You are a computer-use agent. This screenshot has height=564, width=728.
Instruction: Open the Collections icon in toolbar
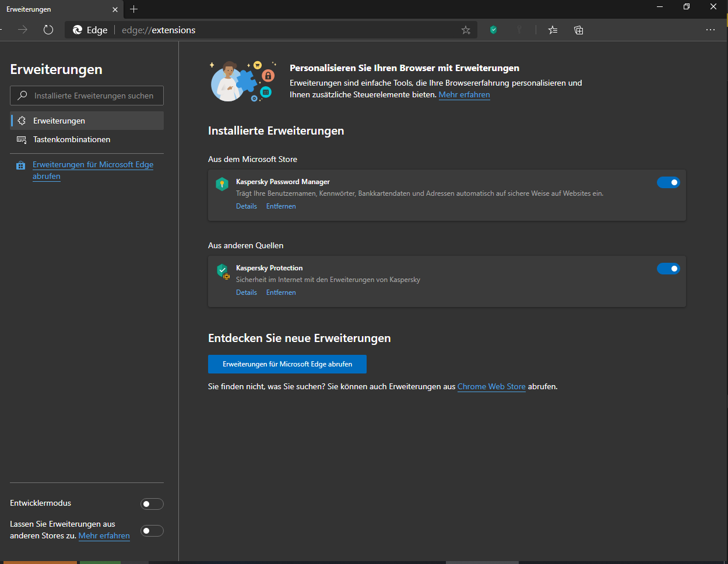click(578, 30)
